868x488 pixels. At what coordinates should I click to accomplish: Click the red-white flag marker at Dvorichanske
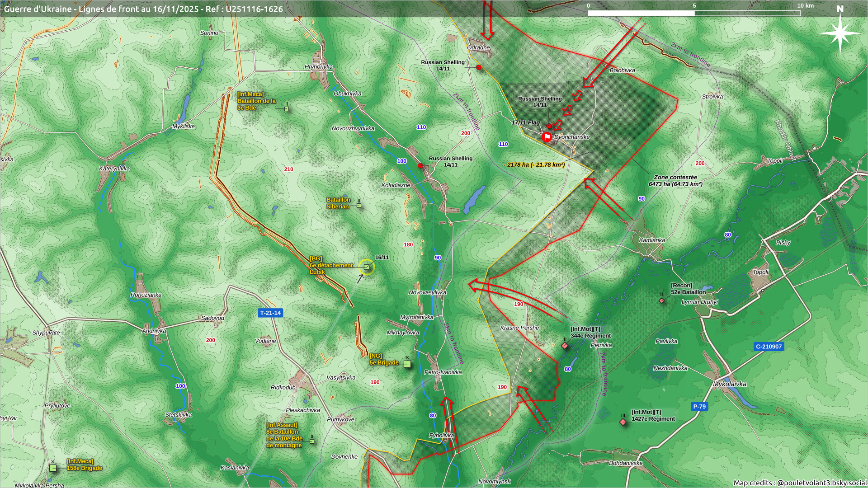click(547, 137)
